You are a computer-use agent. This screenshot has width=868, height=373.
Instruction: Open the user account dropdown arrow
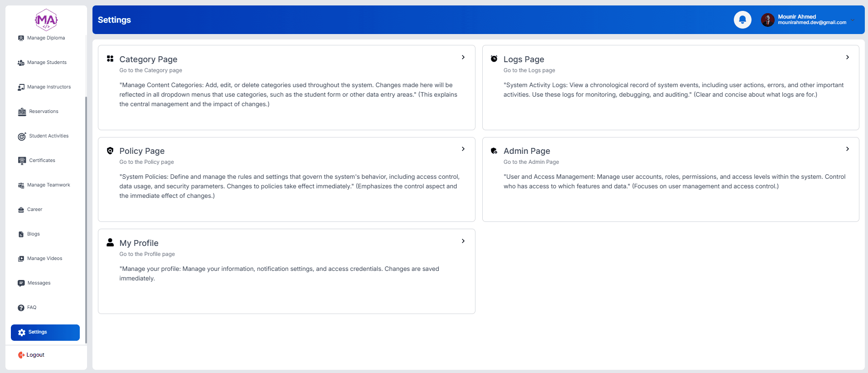[853, 20]
